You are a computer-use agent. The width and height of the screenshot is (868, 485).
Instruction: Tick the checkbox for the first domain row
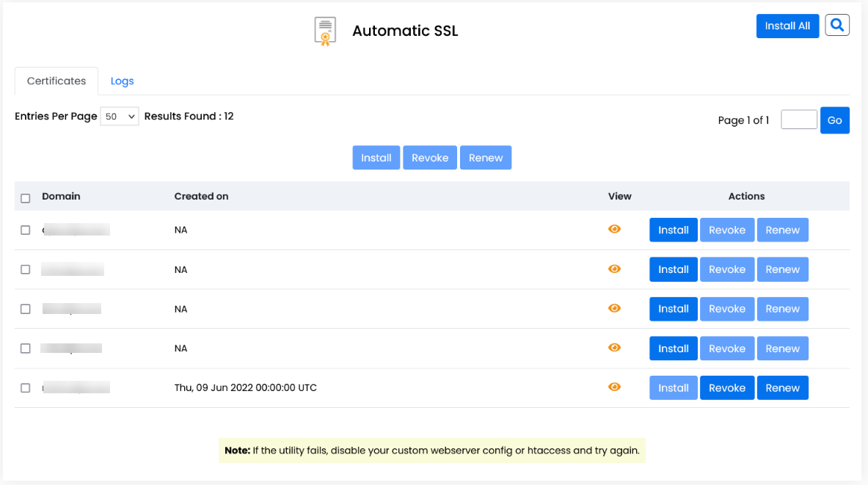pos(25,230)
